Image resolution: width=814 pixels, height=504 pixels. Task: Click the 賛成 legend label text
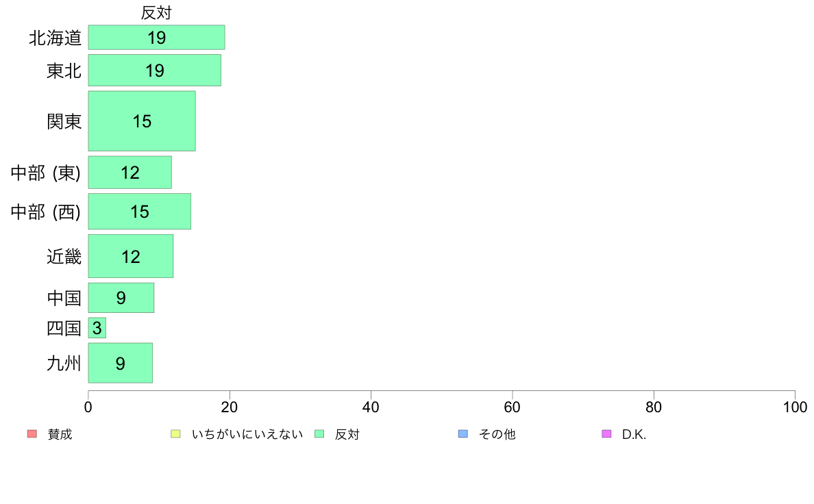60,434
